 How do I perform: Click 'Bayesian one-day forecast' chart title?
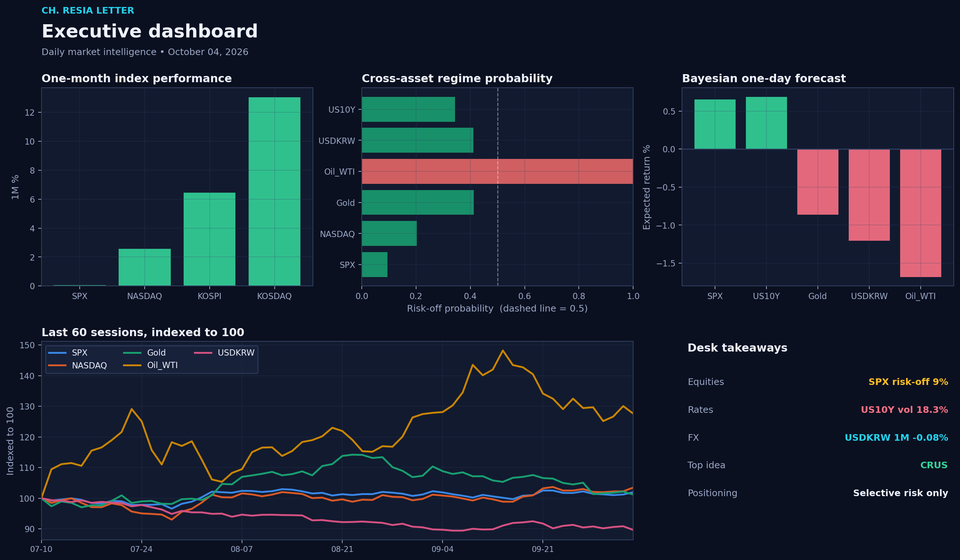764,79
